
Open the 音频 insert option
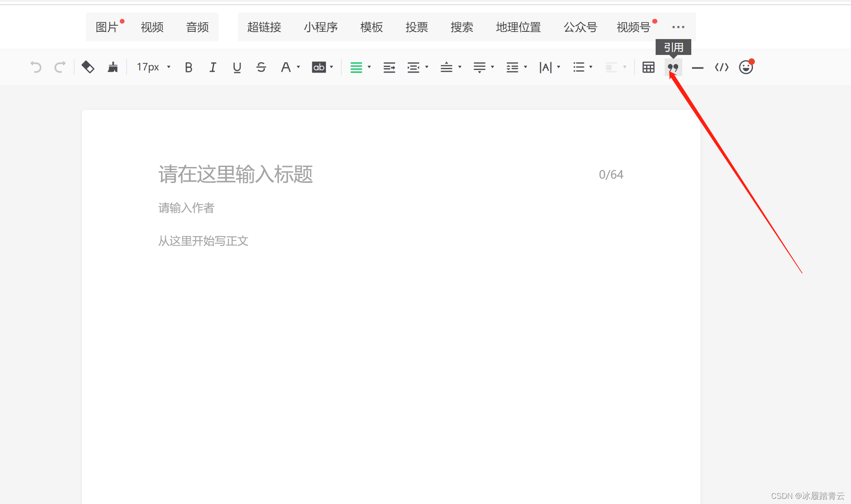[x=197, y=27]
